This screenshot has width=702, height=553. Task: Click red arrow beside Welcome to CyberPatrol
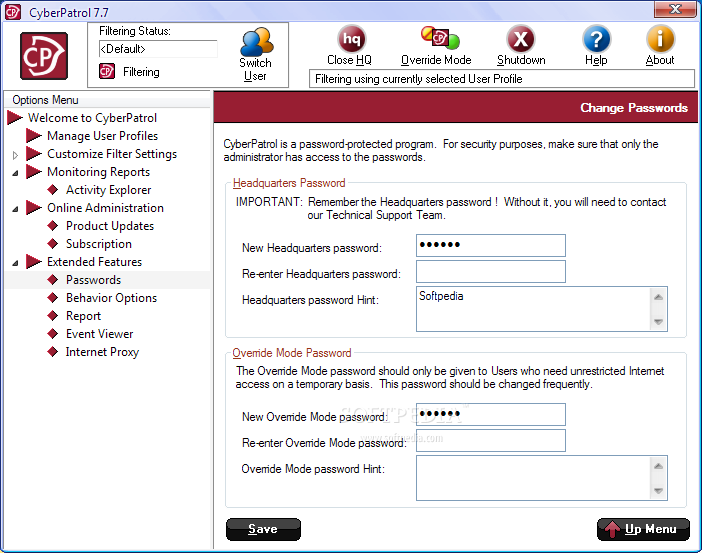pos(15,118)
